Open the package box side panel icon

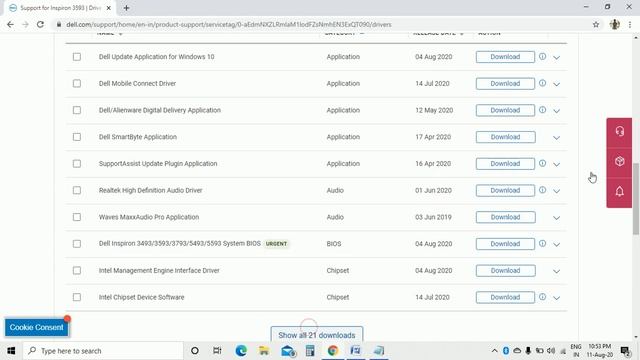620,162
